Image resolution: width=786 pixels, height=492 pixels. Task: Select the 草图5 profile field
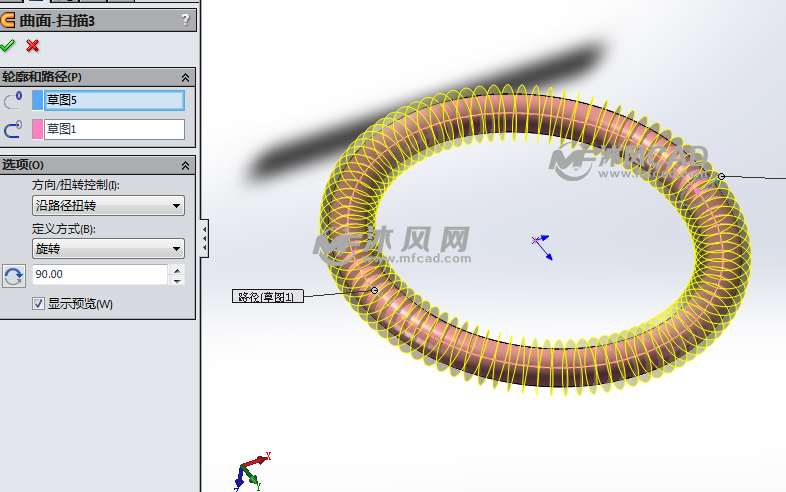(x=114, y=100)
